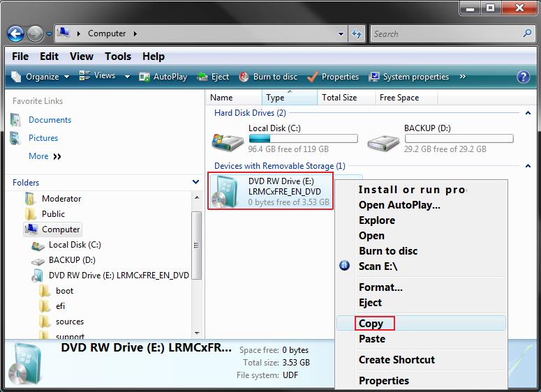The image size is (541, 392).
Task: Click folder tree scrollbar down arrow
Action: coord(197,333)
